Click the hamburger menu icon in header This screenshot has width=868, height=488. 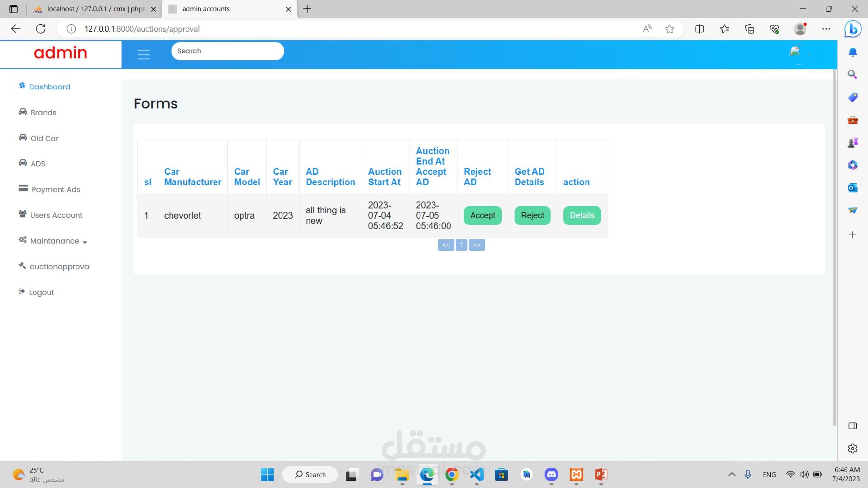click(x=144, y=54)
